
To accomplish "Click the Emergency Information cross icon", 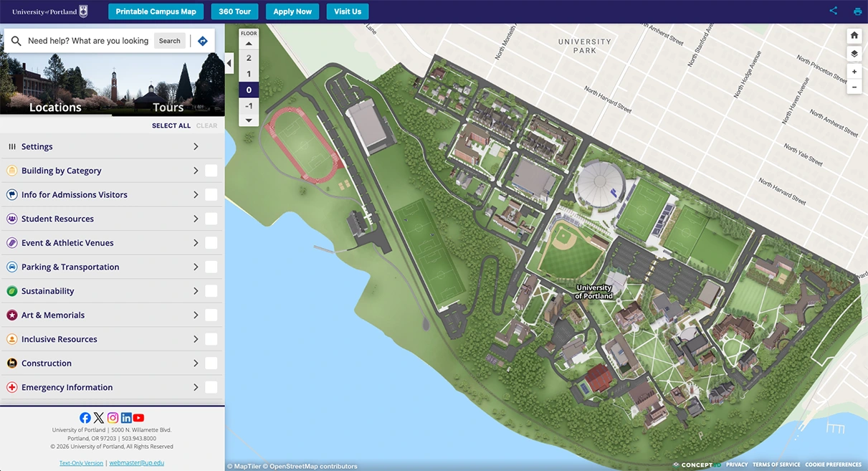I will pos(11,387).
